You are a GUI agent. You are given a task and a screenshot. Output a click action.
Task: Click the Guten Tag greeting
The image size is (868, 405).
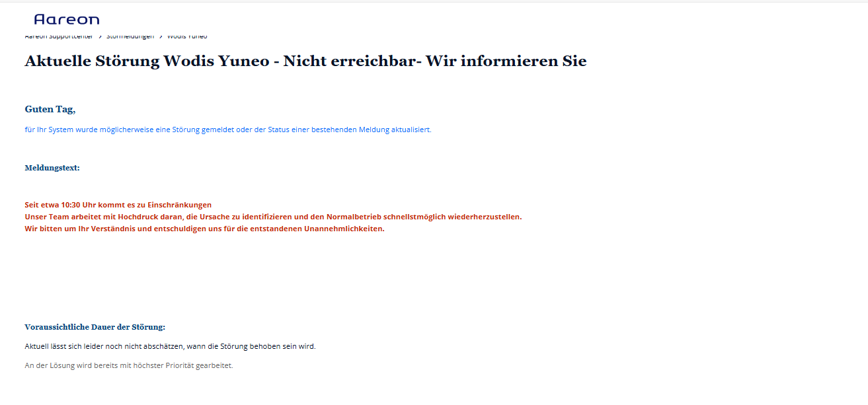point(50,110)
